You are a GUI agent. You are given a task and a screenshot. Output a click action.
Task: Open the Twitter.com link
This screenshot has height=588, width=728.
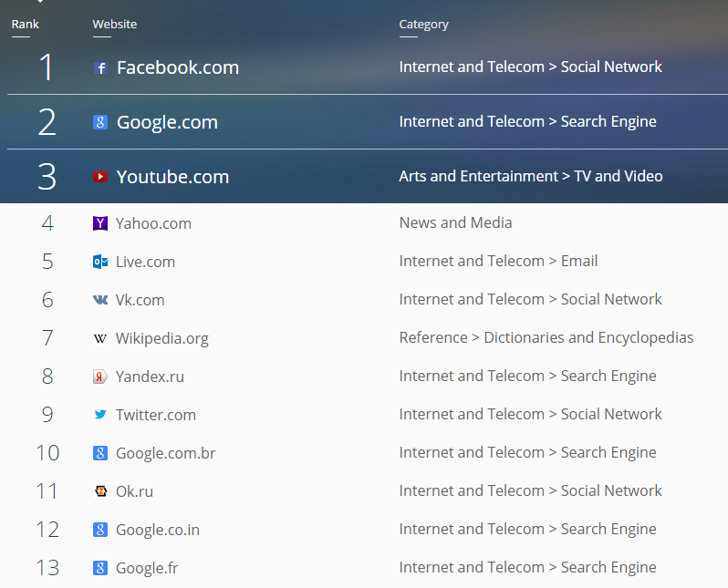pos(156,415)
